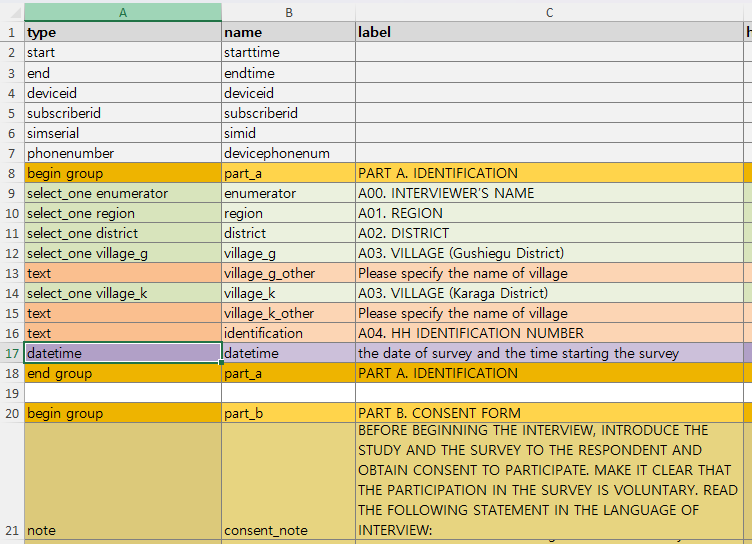The height and width of the screenshot is (544, 752).
Task: Select row 8 header
Action: (12, 173)
